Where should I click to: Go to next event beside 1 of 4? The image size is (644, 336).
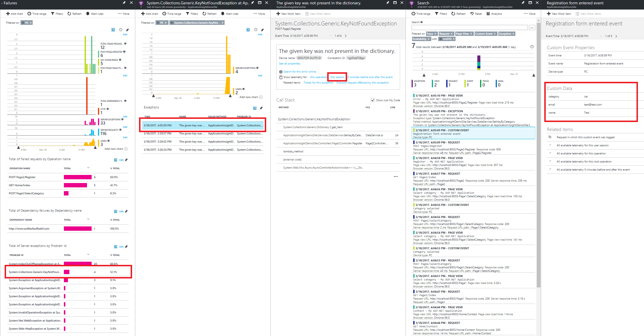(346, 36)
